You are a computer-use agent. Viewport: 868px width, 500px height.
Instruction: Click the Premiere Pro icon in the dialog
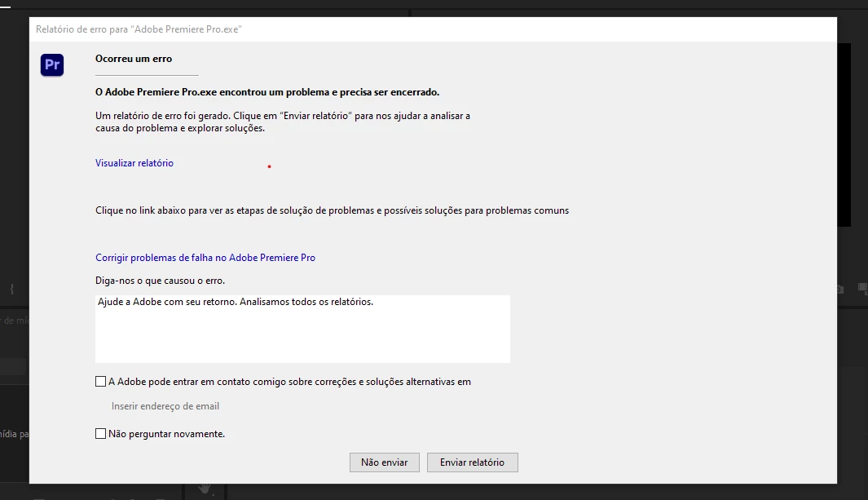(52, 64)
